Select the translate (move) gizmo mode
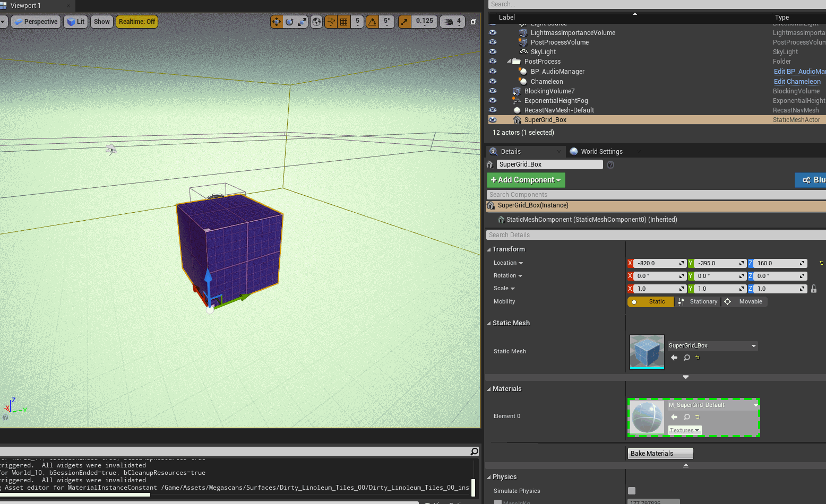This screenshot has height=504, width=826. pyautogui.click(x=276, y=22)
